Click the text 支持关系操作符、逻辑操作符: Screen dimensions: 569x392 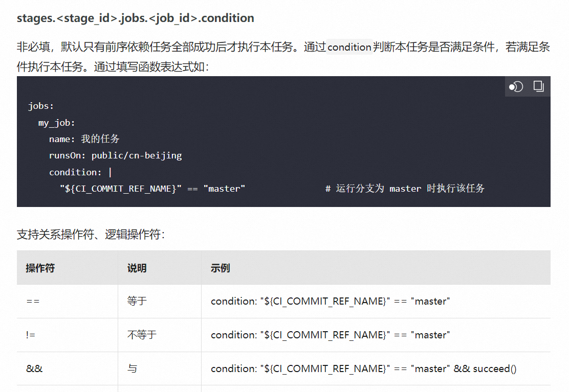(x=91, y=235)
